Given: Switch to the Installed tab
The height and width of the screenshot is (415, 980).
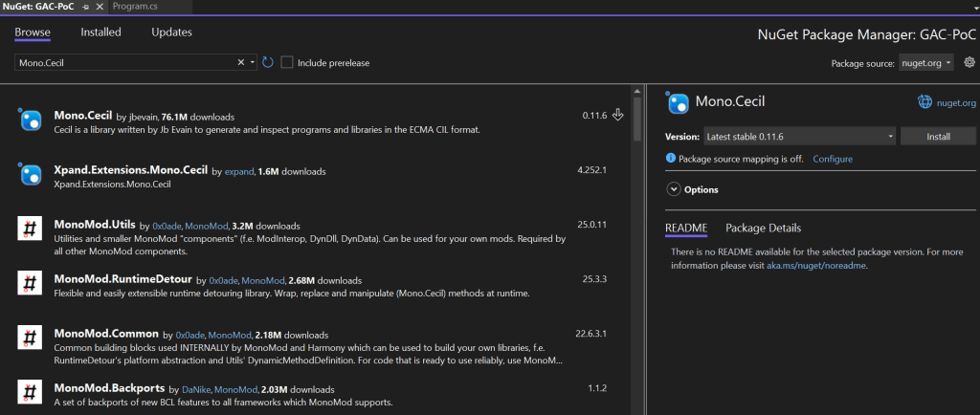Looking at the screenshot, I should click(100, 32).
